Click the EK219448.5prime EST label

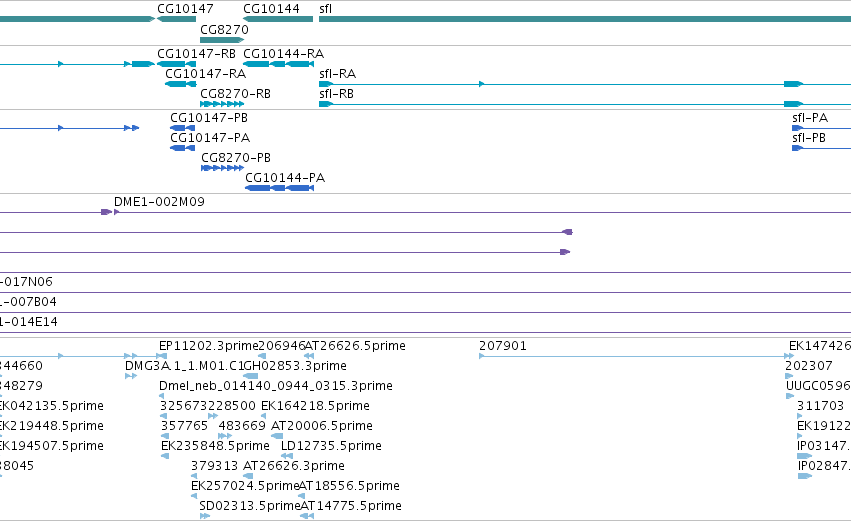click(x=52, y=426)
